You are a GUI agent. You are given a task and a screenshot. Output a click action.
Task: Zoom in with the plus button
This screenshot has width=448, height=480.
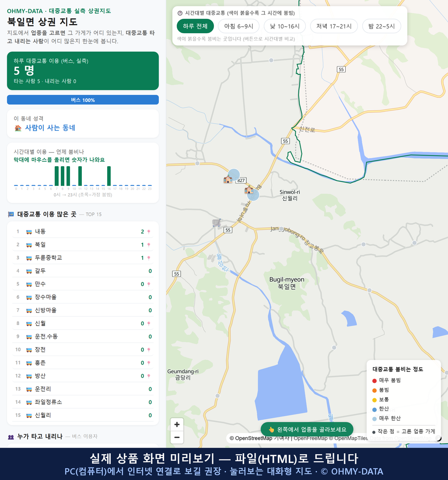(x=177, y=424)
